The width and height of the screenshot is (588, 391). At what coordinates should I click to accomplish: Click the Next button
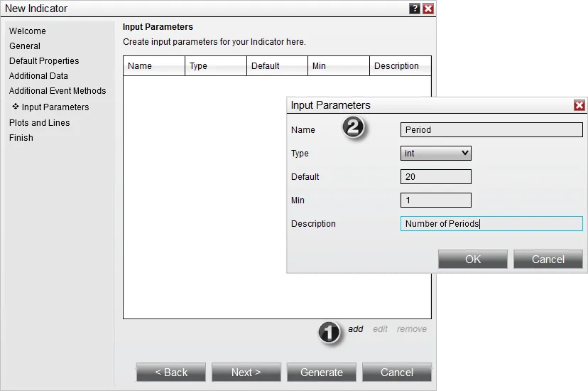click(246, 373)
